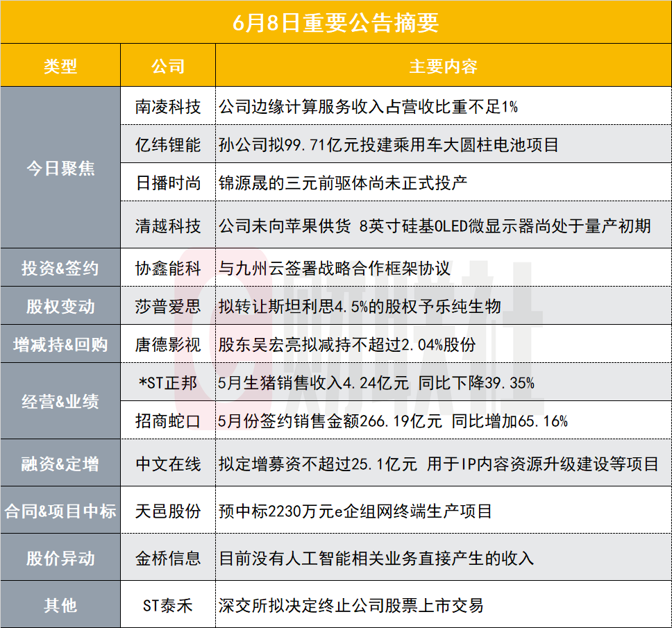This screenshot has width=672, height=628.
Task: Click company name 亿纬锂能
Action: [168, 144]
